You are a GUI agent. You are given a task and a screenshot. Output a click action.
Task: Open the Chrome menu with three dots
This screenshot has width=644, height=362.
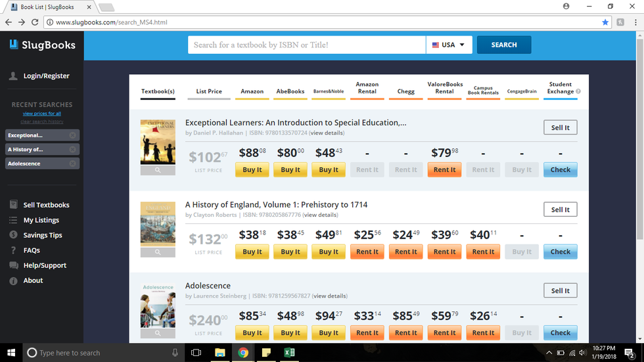coord(635,22)
